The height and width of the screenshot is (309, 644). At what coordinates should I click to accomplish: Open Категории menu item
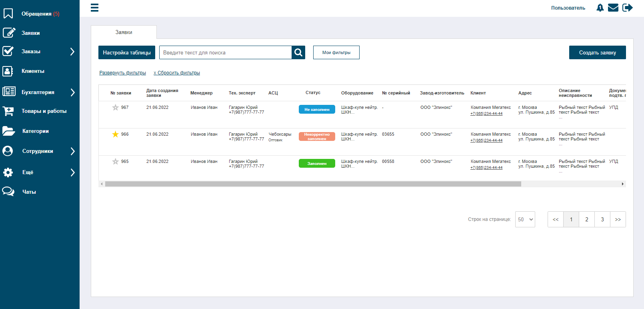36,131
